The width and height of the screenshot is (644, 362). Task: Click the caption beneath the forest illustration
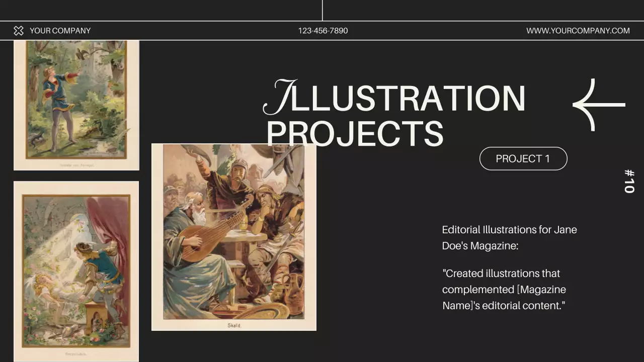pyautogui.click(x=76, y=164)
